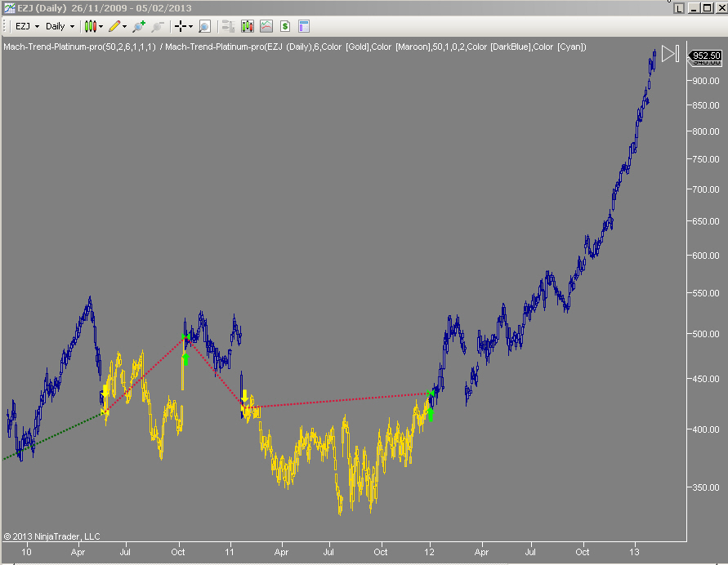The image size is (728, 565).
Task: Open the drawing tools pencil icon
Action: 114,25
